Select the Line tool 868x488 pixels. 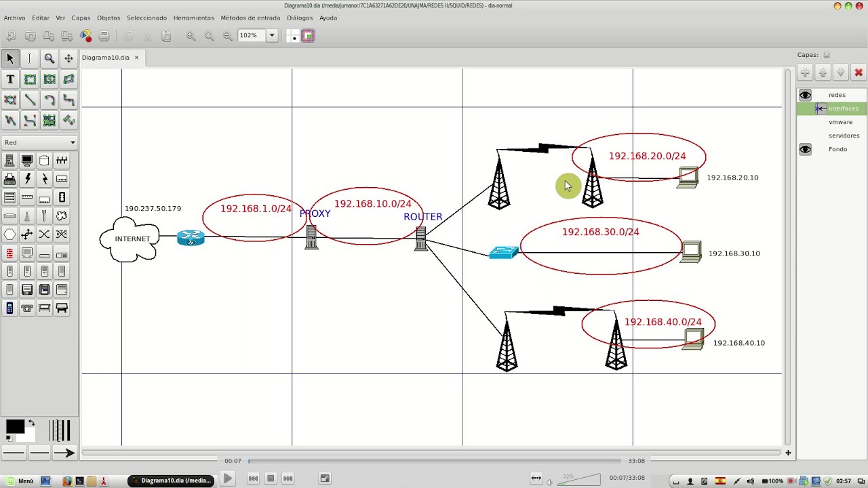(30, 100)
